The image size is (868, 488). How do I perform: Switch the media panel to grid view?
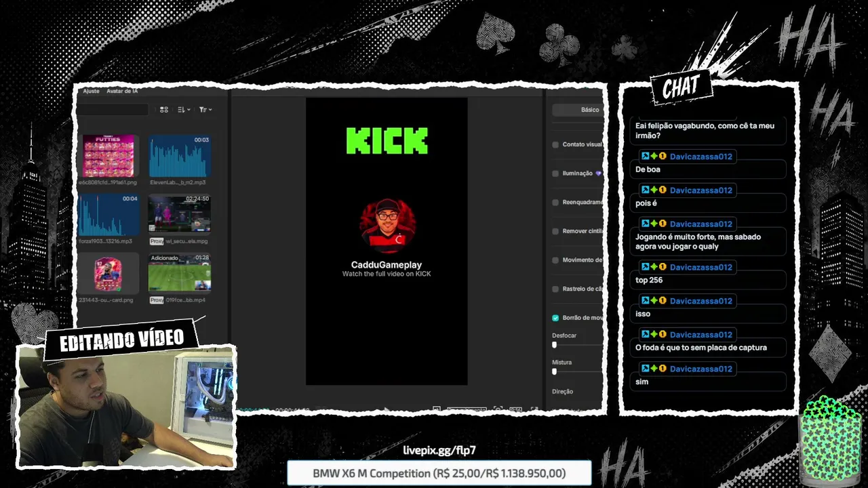pyautogui.click(x=164, y=109)
